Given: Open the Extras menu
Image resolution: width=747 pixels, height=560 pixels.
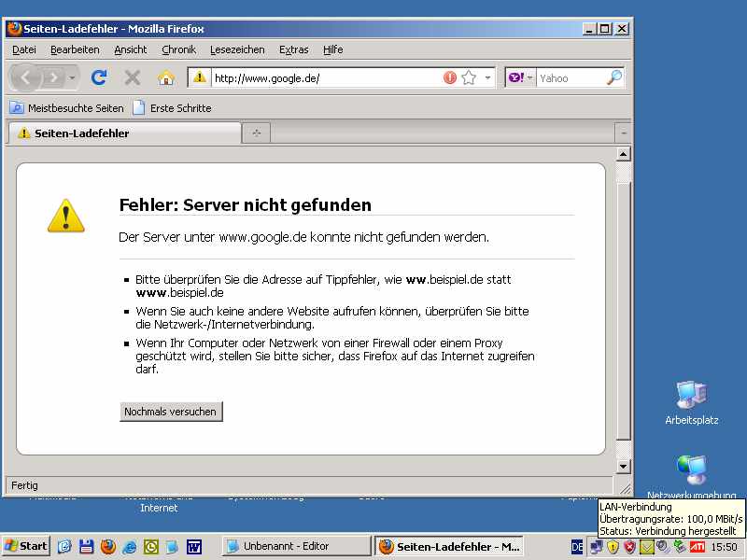Looking at the screenshot, I should click(x=293, y=49).
